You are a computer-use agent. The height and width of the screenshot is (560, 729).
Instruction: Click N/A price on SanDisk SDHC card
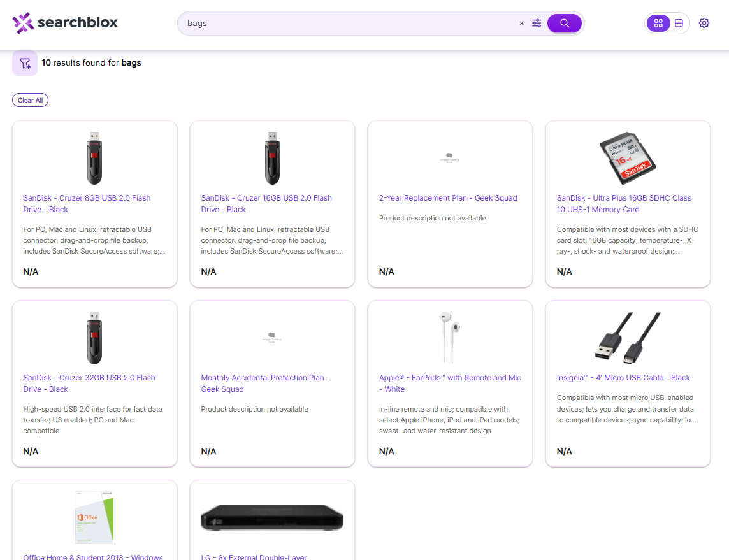point(564,272)
